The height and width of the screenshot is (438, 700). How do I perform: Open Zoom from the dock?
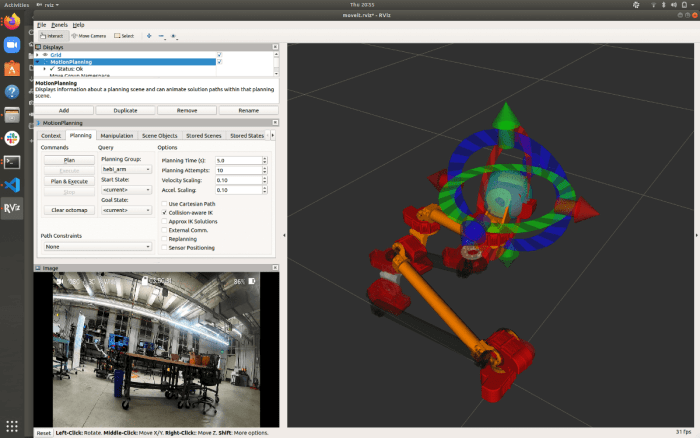(x=12, y=45)
